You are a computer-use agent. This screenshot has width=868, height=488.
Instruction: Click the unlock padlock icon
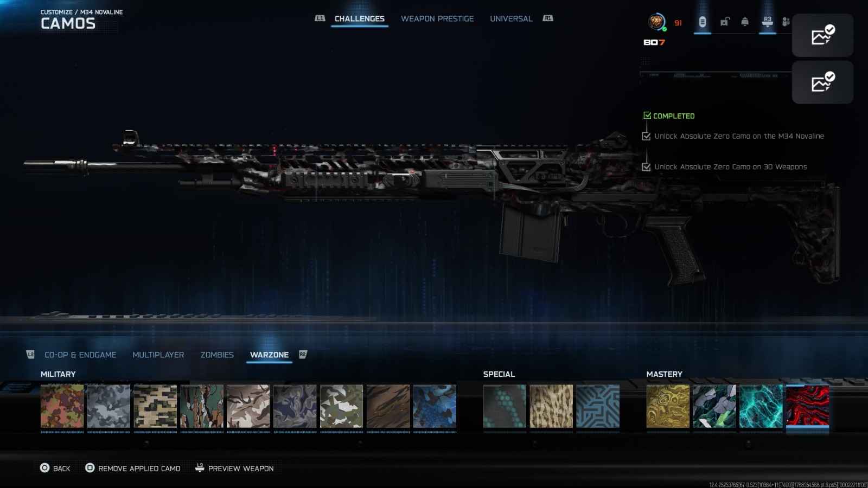[x=724, y=22]
